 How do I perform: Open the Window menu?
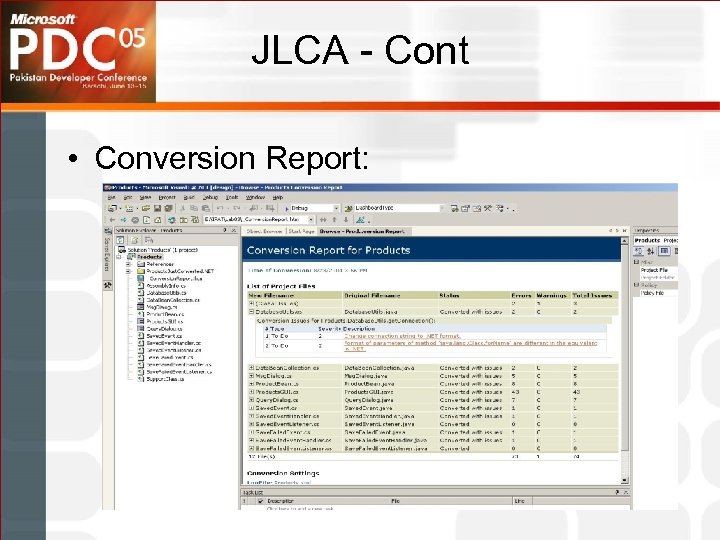pos(255,197)
